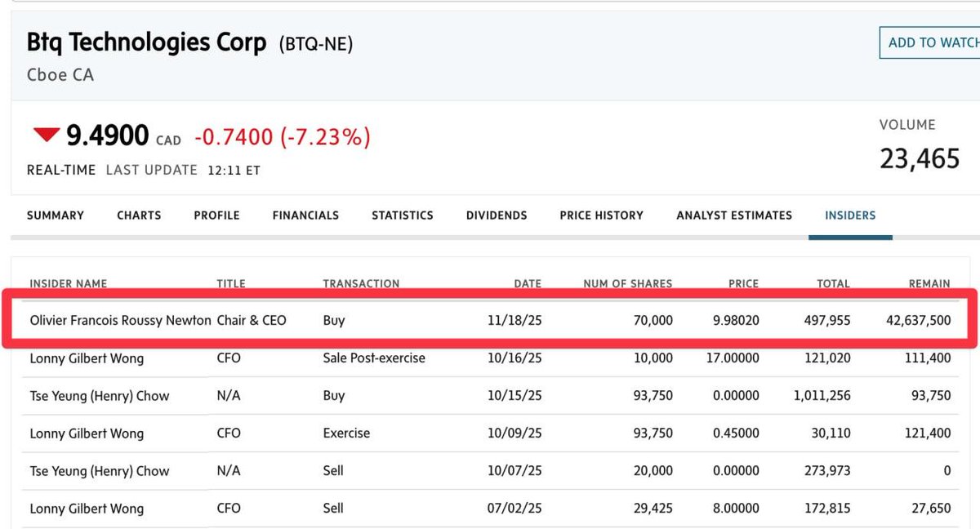The width and height of the screenshot is (980, 529).
Task: Click the Cboe CA exchange label
Action: click(x=60, y=75)
